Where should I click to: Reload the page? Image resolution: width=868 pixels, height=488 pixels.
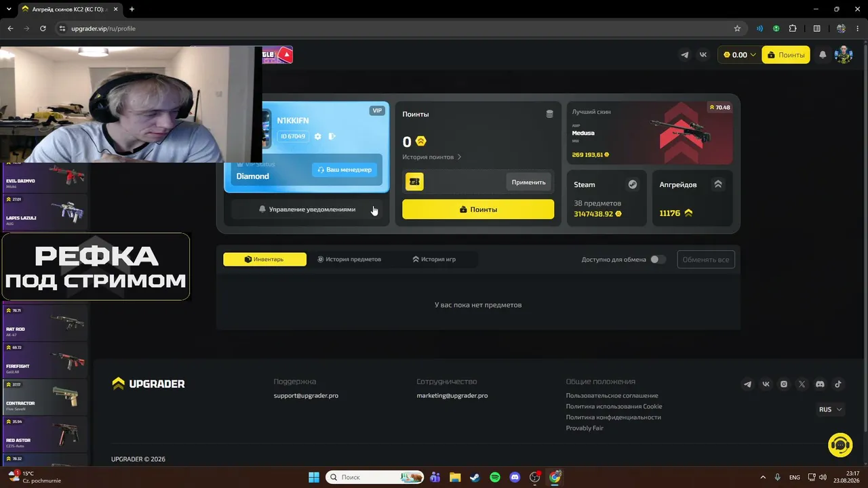(x=43, y=28)
